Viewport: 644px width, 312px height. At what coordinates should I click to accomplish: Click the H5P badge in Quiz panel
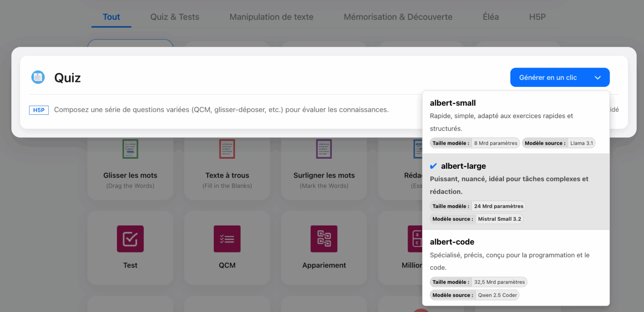tap(39, 110)
